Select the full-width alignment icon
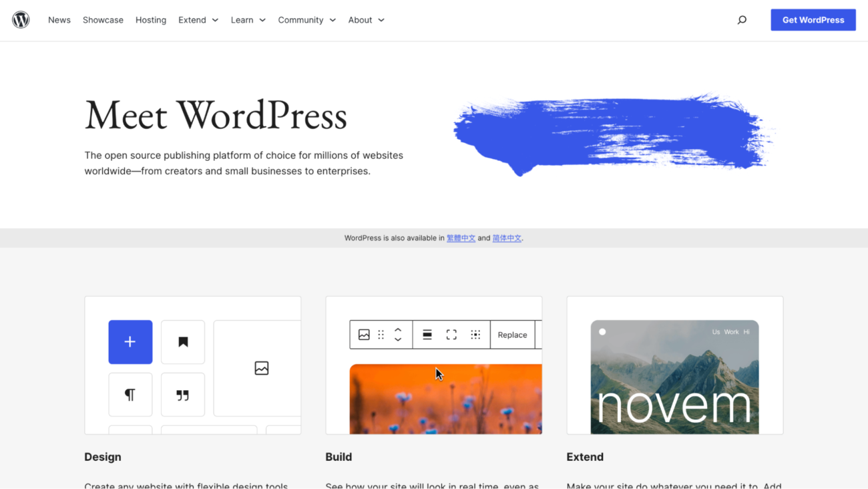 [451, 334]
